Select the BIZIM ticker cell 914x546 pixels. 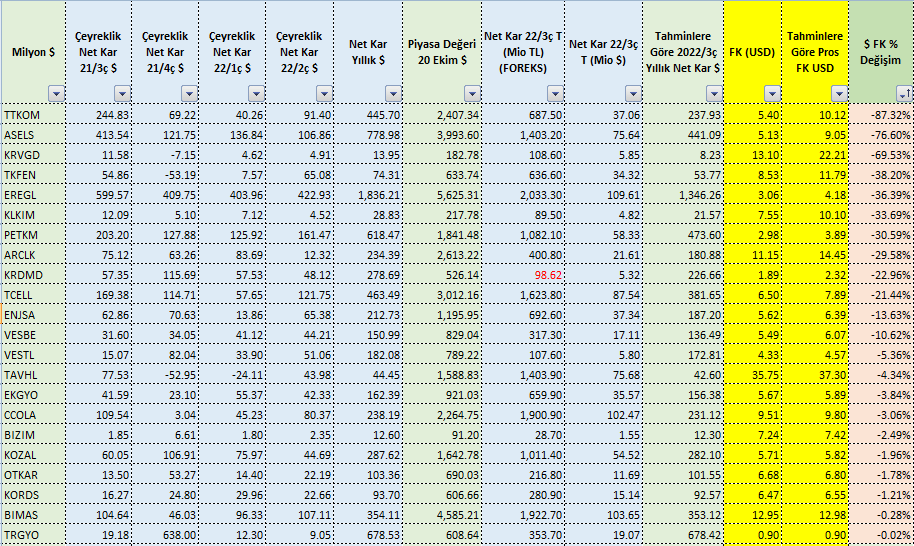[33, 435]
